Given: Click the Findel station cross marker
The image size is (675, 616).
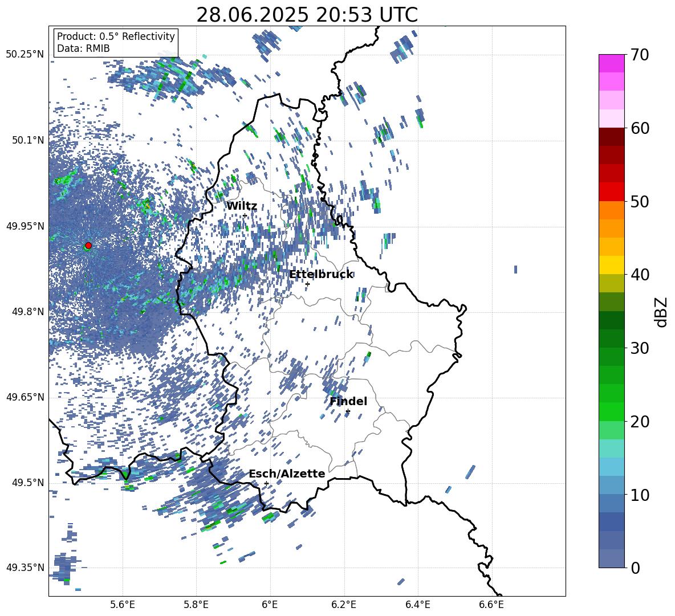Looking at the screenshot, I should (348, 411).
